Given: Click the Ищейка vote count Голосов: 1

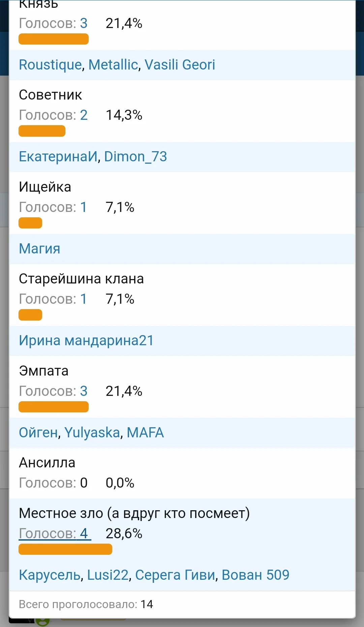Looking at the screenshot, I should coord(53,207).
